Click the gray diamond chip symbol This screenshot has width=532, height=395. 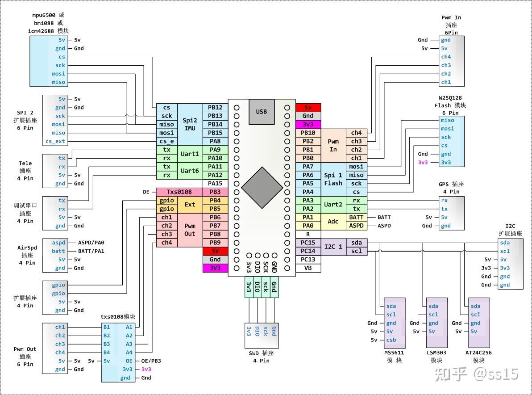(262, 187)
